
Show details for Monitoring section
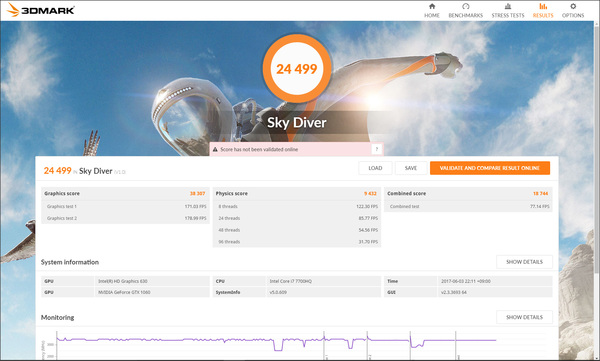tap(524, 317)
